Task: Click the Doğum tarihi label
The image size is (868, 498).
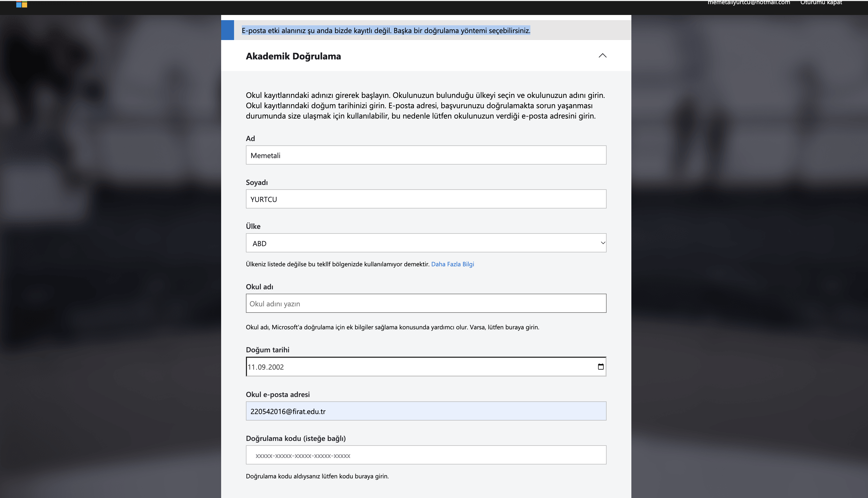Action: pos(267,349)
